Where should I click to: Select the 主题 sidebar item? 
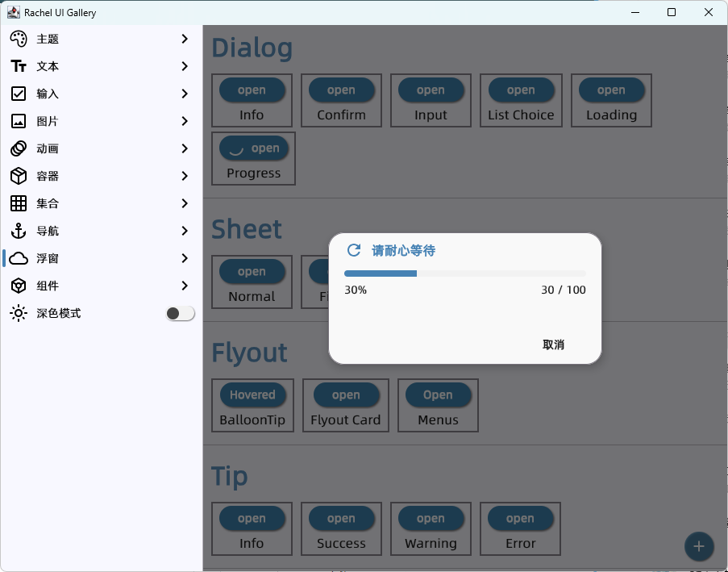coord(102,39)
